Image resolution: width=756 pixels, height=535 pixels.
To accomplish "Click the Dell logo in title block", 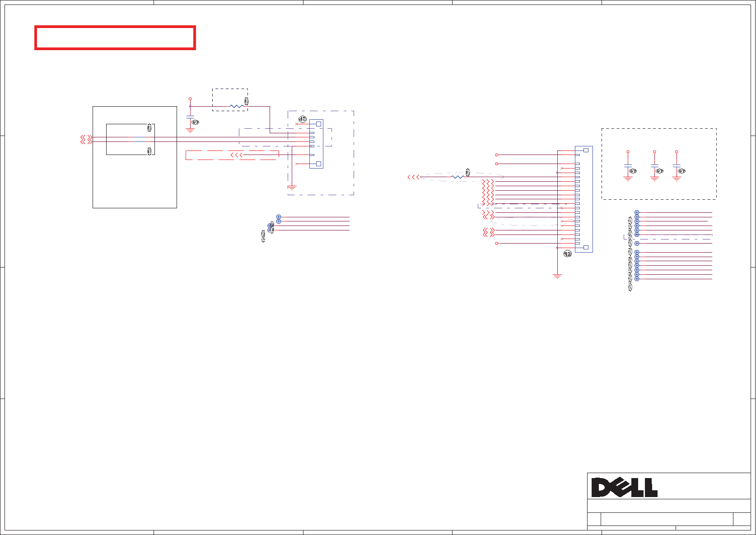I will click(625, 488).
